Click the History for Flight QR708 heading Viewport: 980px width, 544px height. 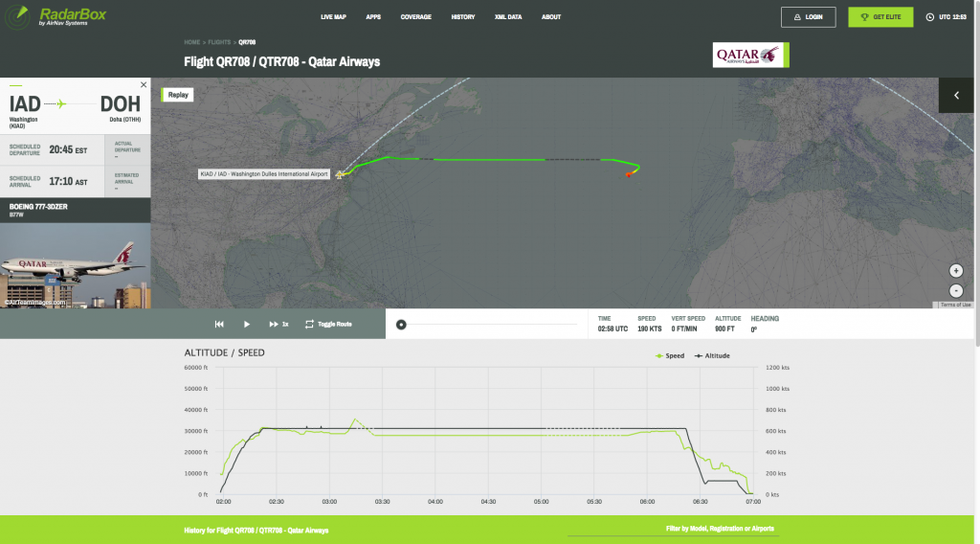click(256, 531)
